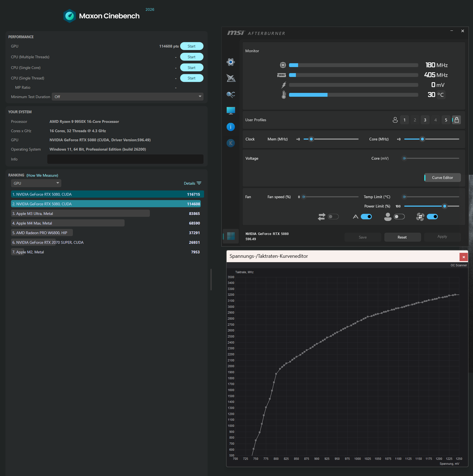The height and width of the screenshot is (476, 473).
Task: Select user profile 5
Action: click(x=446, y=120)
